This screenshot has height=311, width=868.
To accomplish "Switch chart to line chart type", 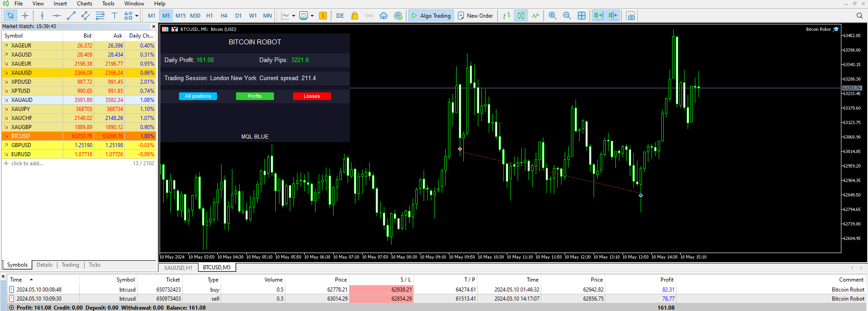I will (x=536, y=16).
